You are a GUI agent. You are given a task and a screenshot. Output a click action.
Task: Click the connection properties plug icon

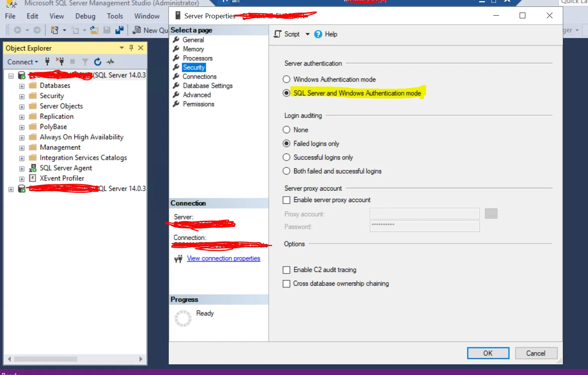[178, 259]
